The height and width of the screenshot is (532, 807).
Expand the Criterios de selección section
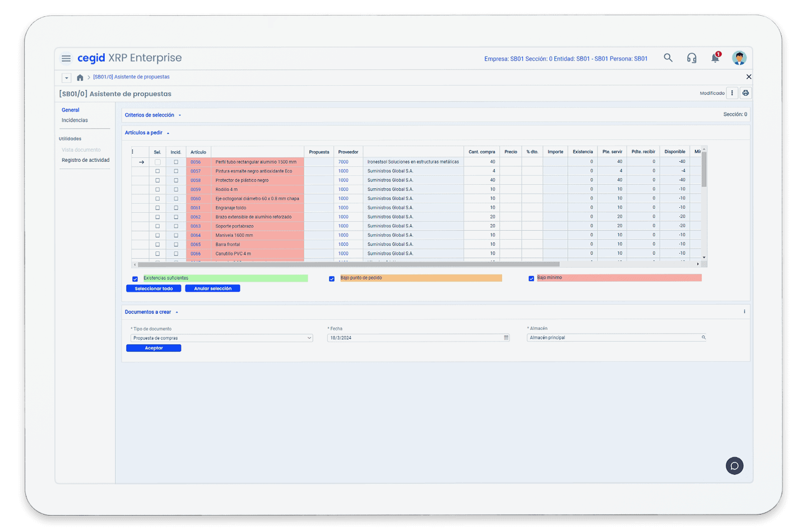click(179, 115)
